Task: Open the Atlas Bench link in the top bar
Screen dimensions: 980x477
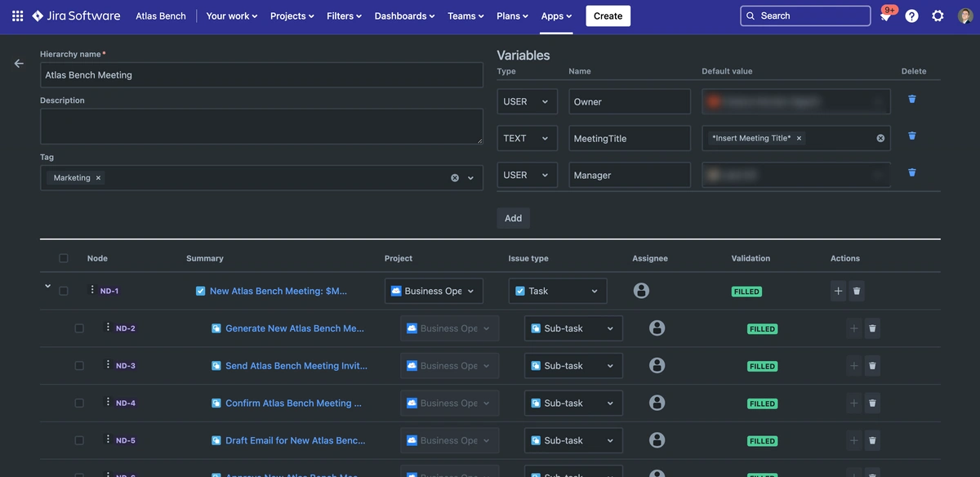Action: pos(161,16)
